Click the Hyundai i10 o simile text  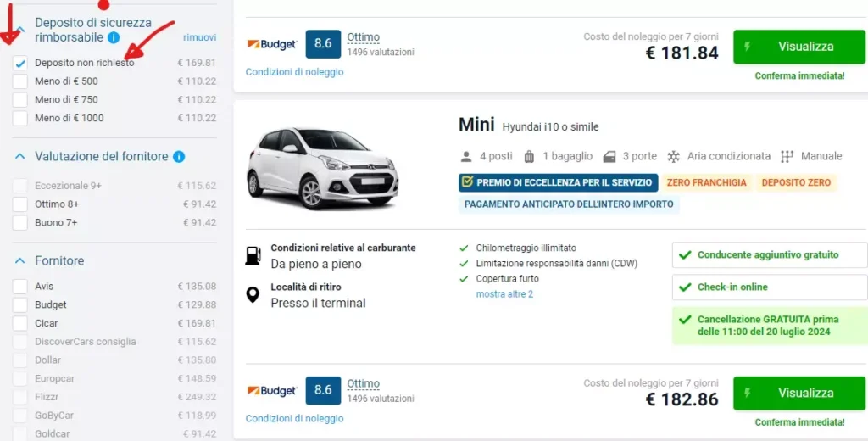(x=550, y=127)
